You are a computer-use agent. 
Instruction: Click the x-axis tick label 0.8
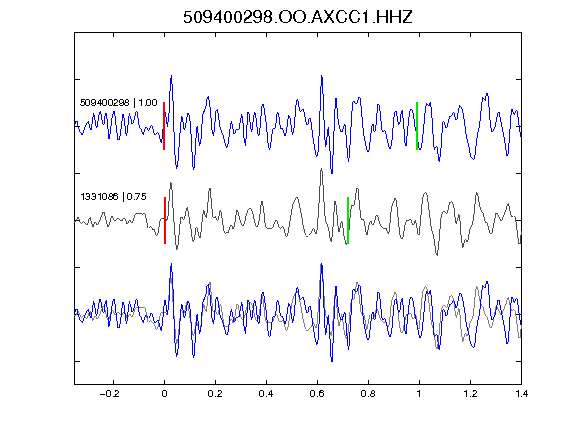coord(368,394)
